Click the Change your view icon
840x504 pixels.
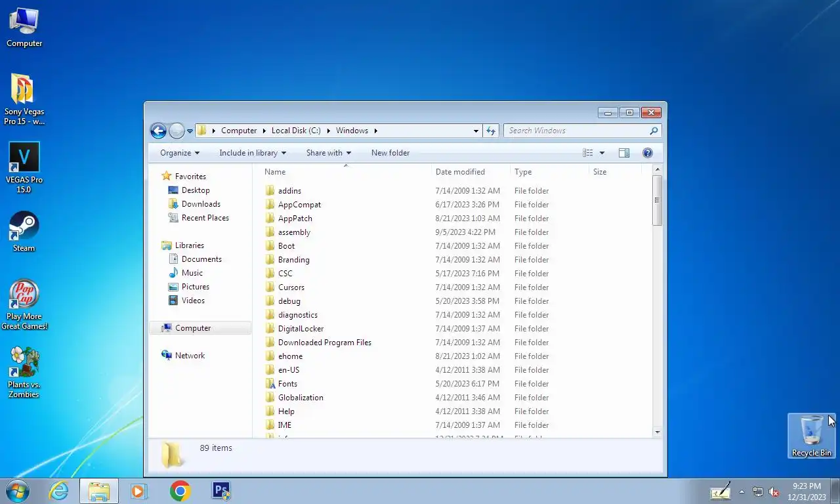tap(588, 153)
